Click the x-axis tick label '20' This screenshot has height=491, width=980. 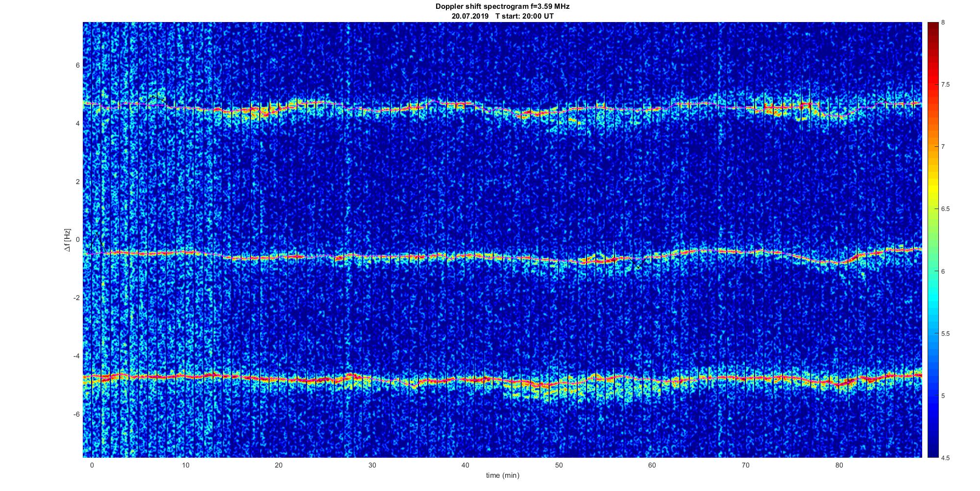(278, 466)
